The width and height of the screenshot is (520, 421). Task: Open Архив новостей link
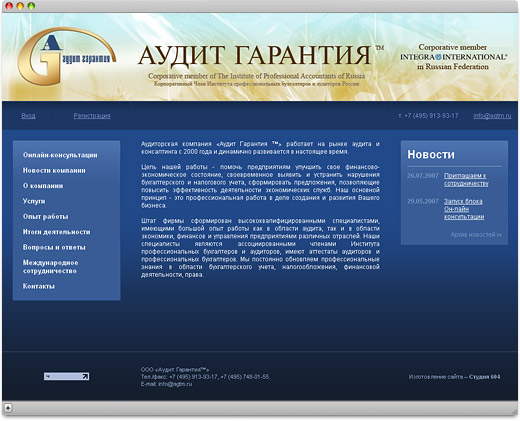click(476, 235)
